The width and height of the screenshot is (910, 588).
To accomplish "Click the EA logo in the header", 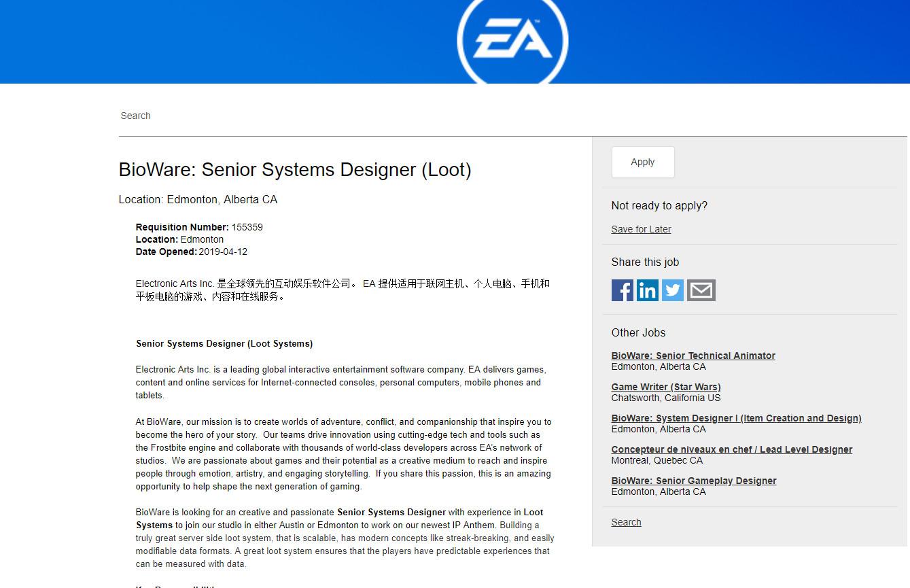I will [x=512, y=40].
